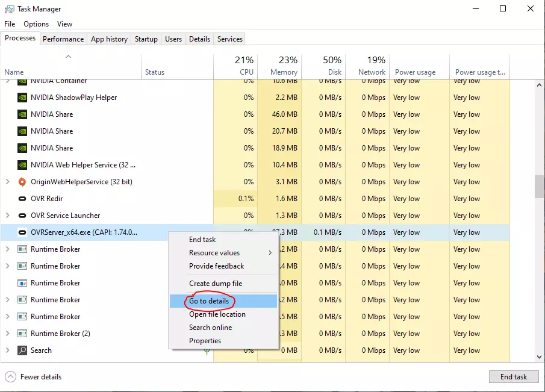This screenshot has width=545, height=392.
Task: Expand the Search process group
Action: click(x=7, y=350)
